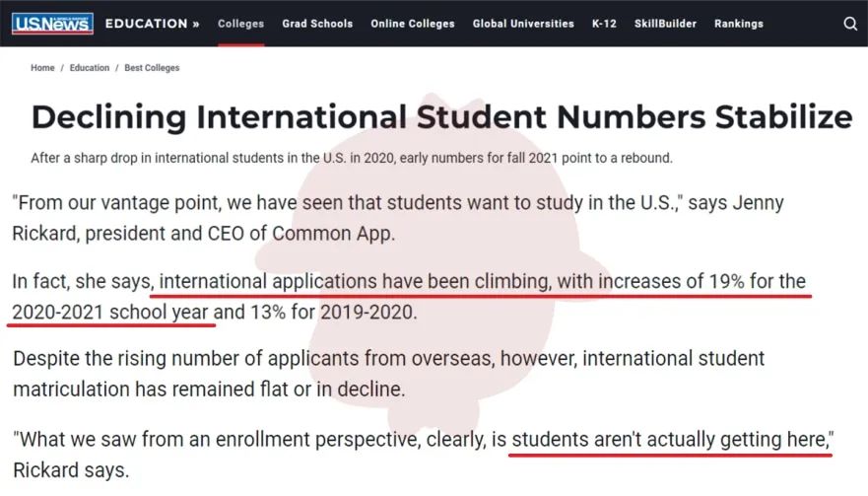The height and width of the screenshot is (496, 868).
Task: Expand the EDUCATION » section menu
Action: point(152,24)
